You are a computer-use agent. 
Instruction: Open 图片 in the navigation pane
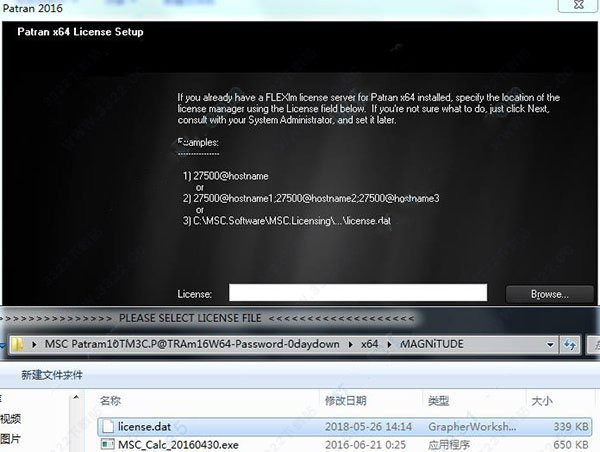click(x=10, y=439)
